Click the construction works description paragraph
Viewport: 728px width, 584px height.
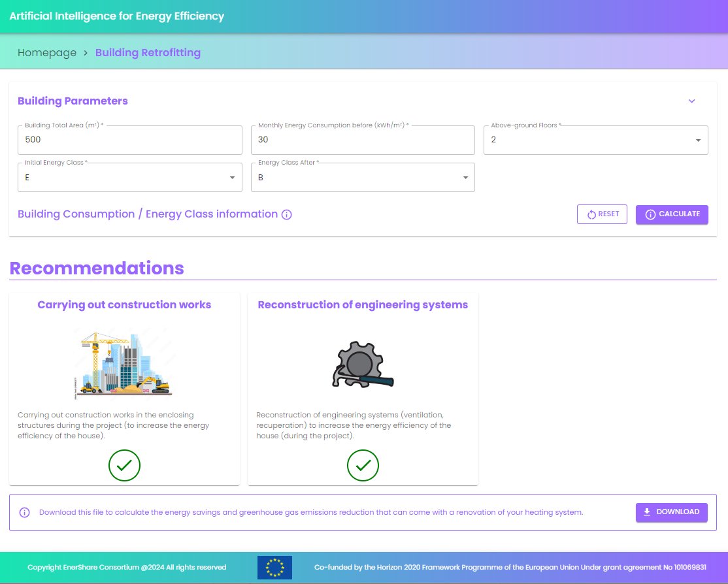[114, 425]
